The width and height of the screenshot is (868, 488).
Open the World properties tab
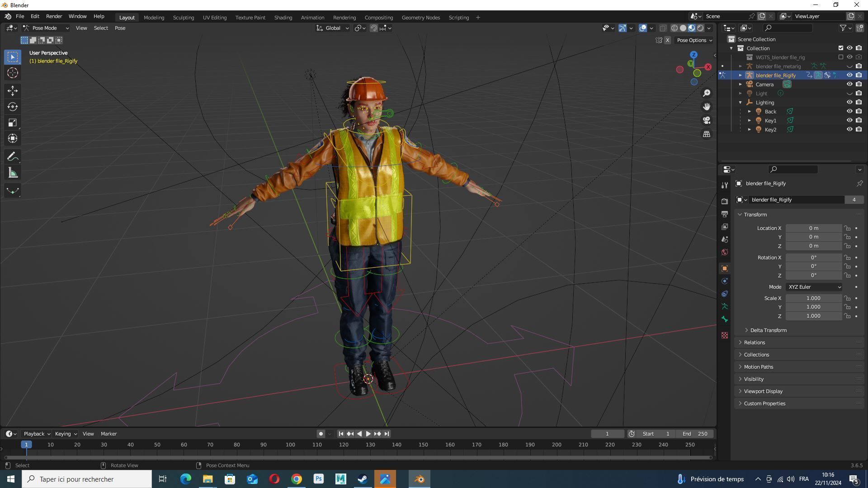tap(725, 252)
